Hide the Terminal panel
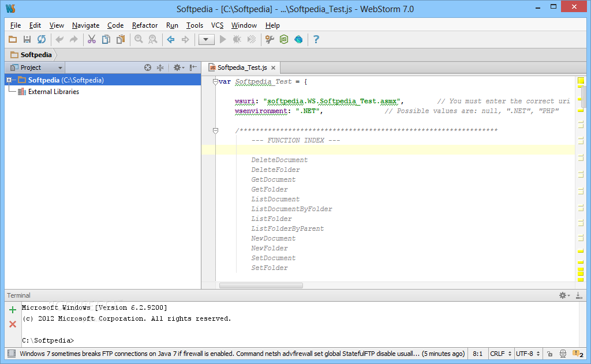The height and width of the screenshot is (364, 591). click(579, 295)
